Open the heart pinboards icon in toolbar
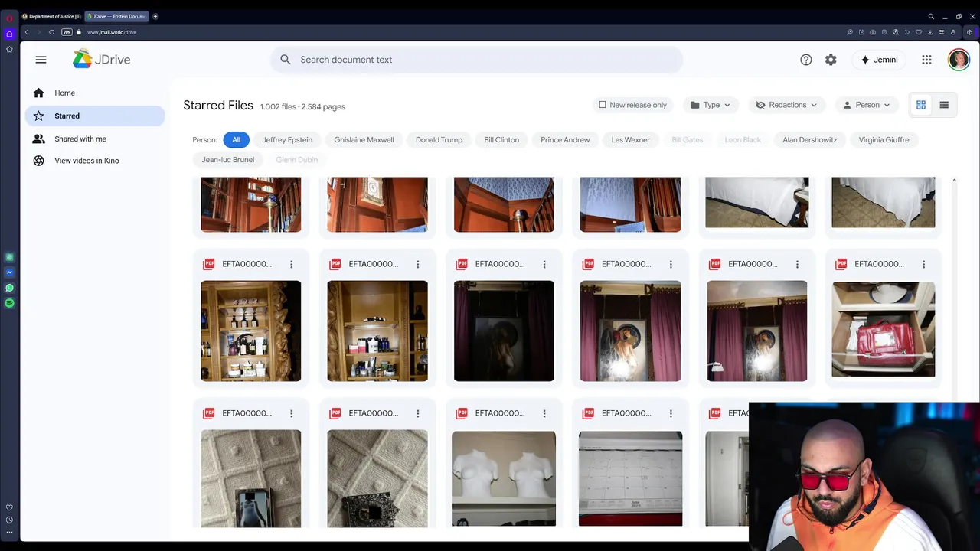The width and height of the screenshot is (980, 551). pyautogui.click(x=919, y=32)
